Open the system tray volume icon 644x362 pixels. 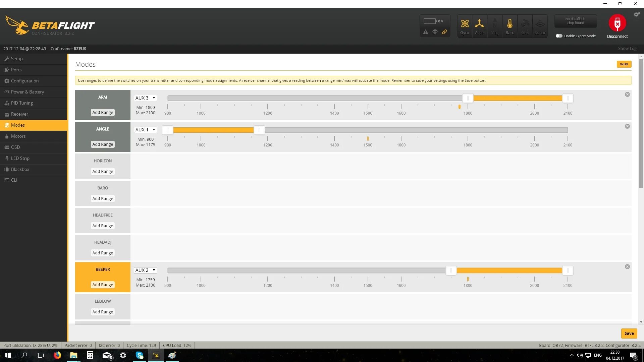point(580,355)
